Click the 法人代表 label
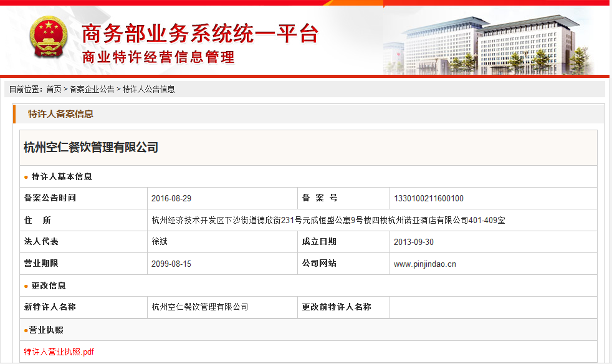This screenshot has height=364, width=612. tap(41, 242)
